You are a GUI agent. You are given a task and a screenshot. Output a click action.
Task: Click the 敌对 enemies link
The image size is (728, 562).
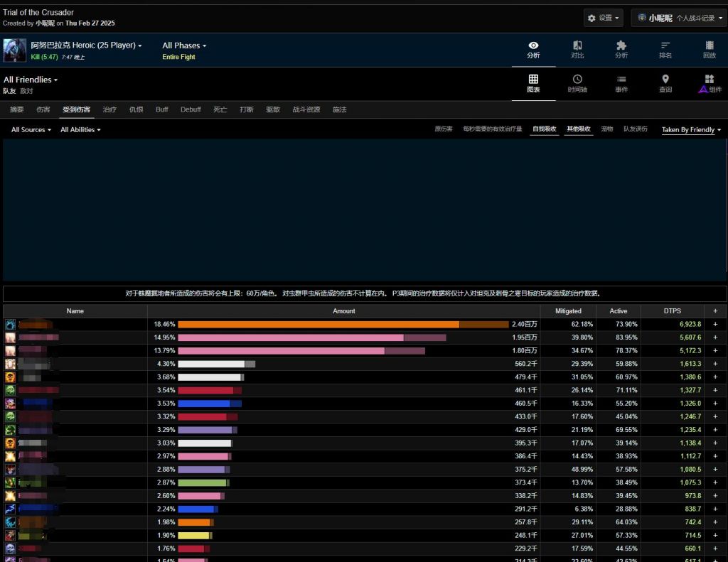point(26,91)
